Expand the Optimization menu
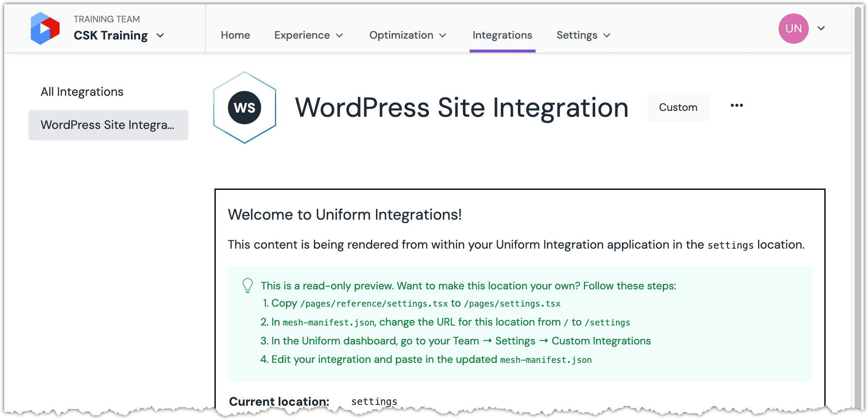This screenshot has width=868, height=420. tap(408, 35)
